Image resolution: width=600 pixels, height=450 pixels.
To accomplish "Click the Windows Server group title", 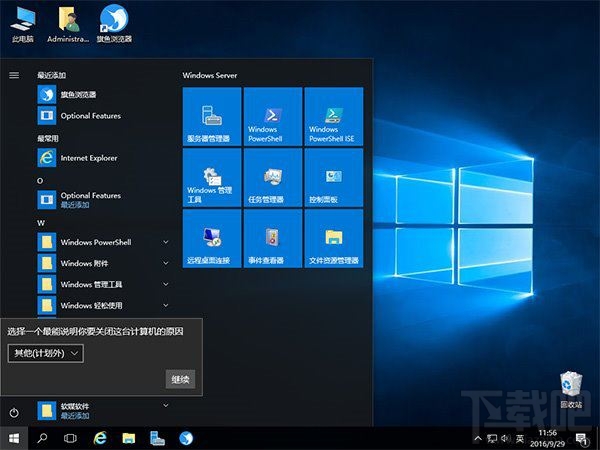I will click(x=210, y=75).
